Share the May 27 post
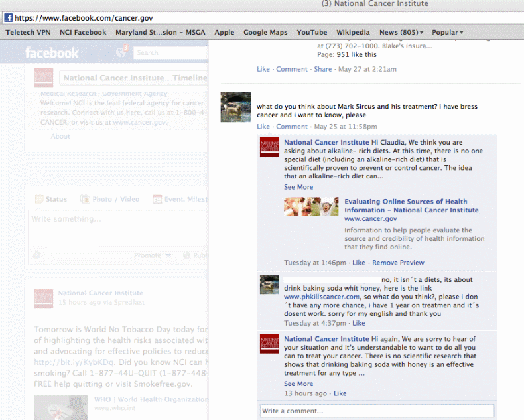Viewport: 524px width, 420px height. (322, 69)
